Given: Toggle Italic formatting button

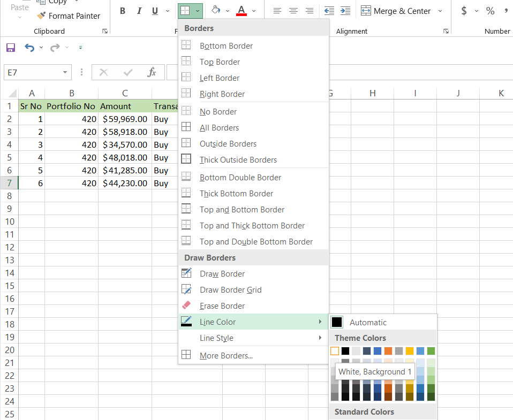Looking at the screenshot, I should point(139,11).
